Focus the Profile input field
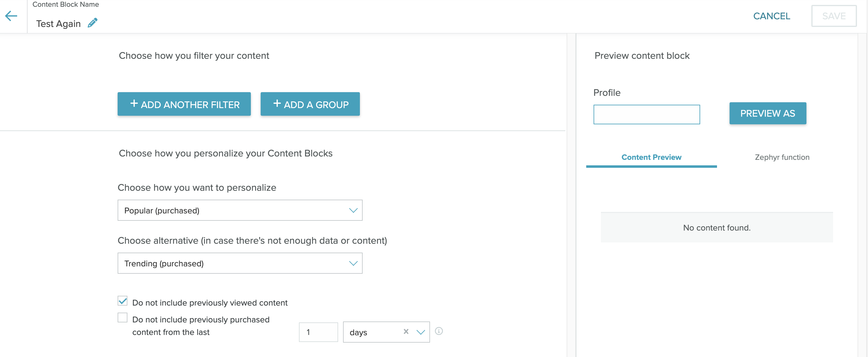The image size is (868, 357). 646,115
